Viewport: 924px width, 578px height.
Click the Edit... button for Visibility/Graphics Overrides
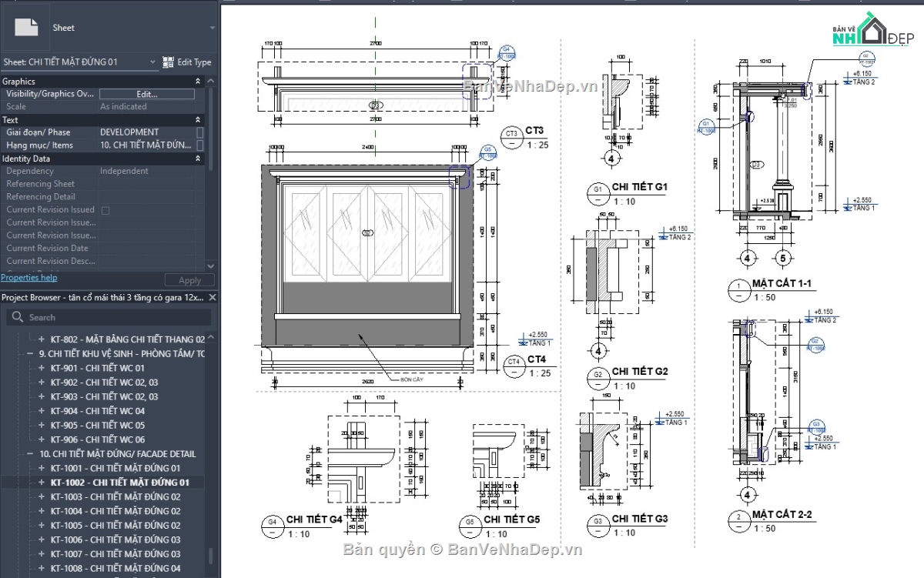coord(147,94)
